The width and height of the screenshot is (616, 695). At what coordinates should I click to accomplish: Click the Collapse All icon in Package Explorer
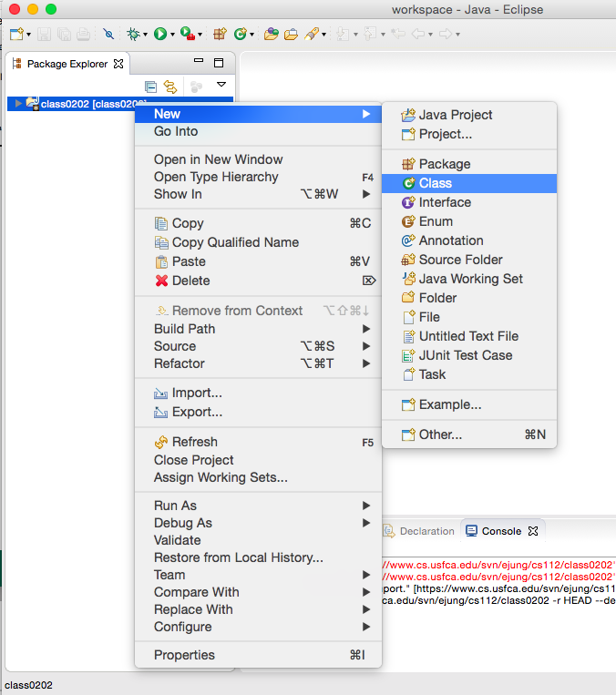click(x=150, y=87)
